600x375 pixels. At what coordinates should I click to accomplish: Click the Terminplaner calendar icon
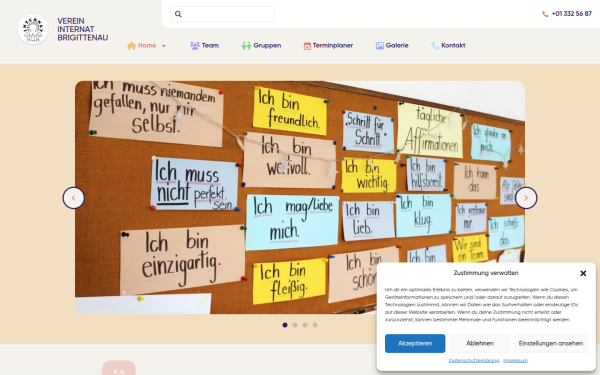pos(307,46)
